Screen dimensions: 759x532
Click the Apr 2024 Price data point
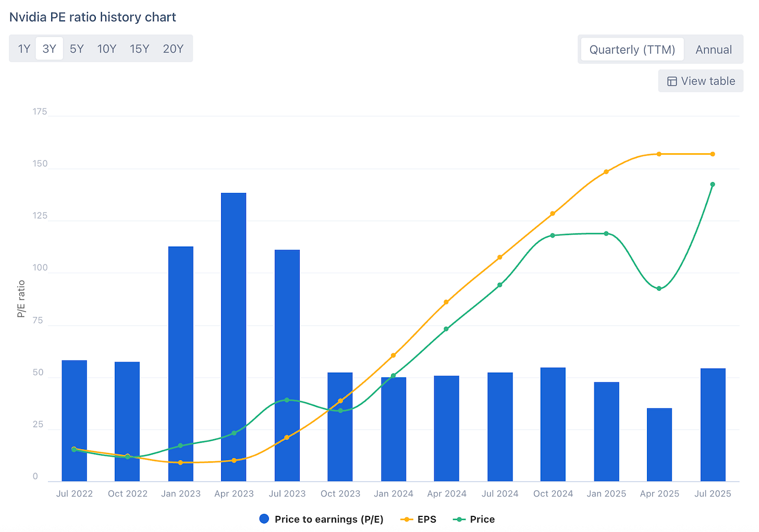446,329
